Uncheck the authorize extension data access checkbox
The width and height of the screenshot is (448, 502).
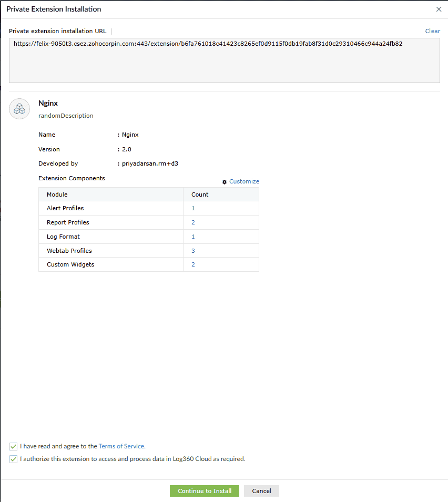pyautogui.click(x=14, y=459)
